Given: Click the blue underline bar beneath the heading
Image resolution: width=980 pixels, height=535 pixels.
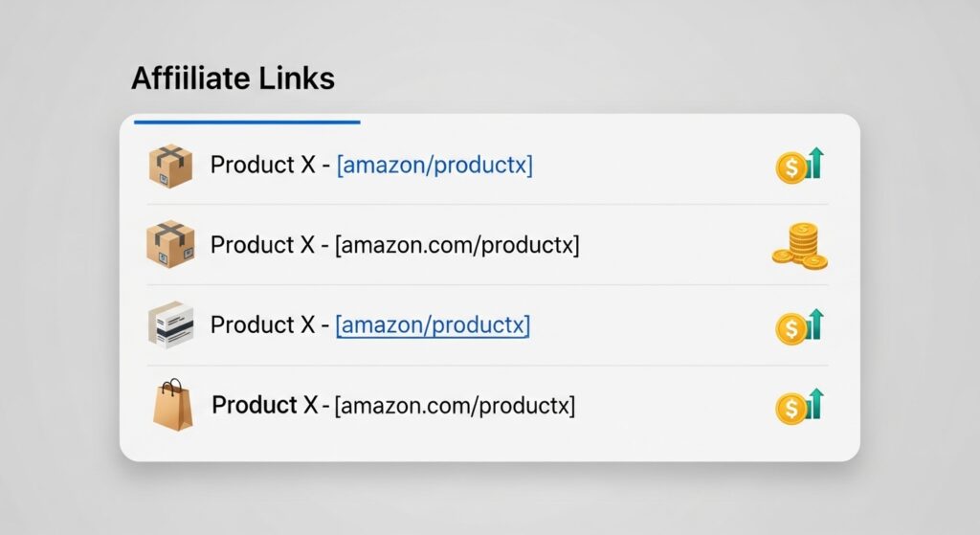Looking at the screenshot, I should point(247,123).
